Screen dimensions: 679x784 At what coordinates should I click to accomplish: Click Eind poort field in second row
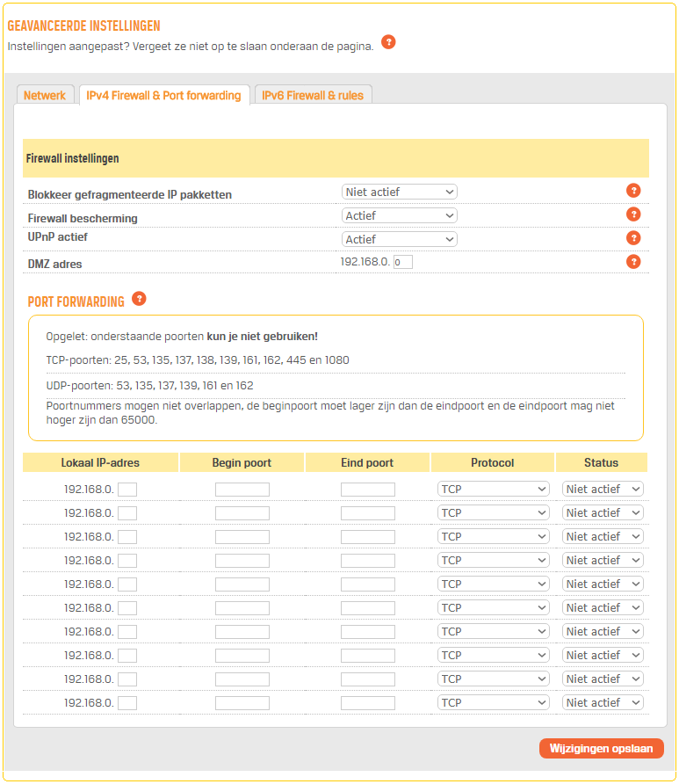click(368, 513)
